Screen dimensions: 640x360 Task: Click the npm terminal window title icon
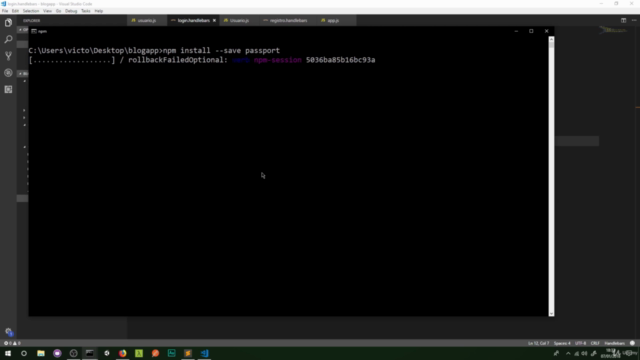pyautogui.click(x=34, y=31)
